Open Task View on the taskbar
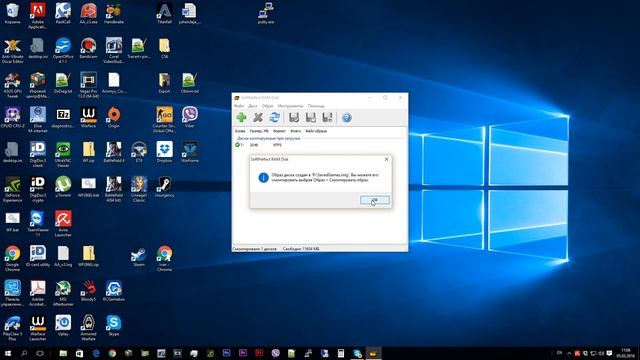 pyautogui.click(x=40, y=353)
